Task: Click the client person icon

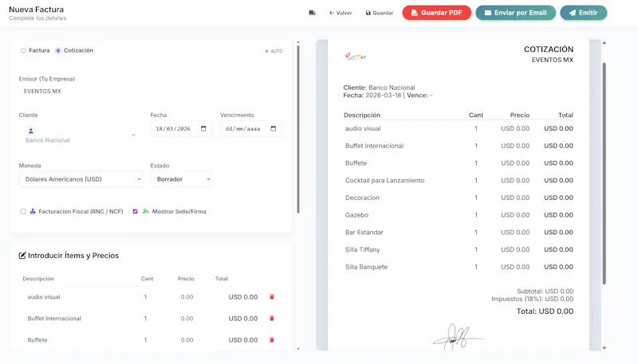Action: 31,131
